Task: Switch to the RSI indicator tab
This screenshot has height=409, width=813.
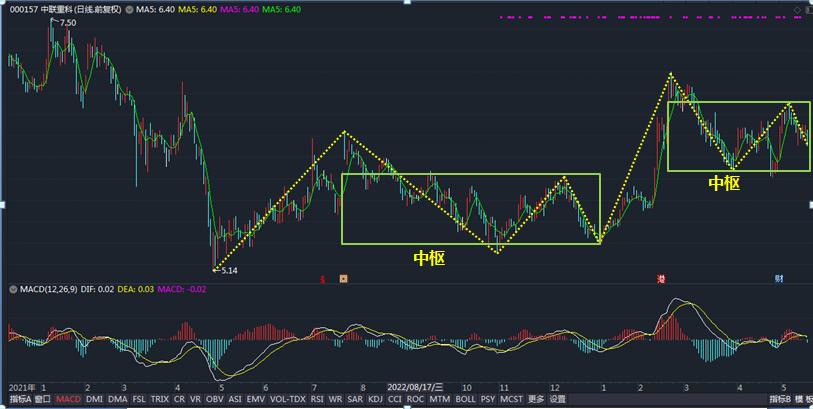Action: pyautogui.click(x=317, y=399)
